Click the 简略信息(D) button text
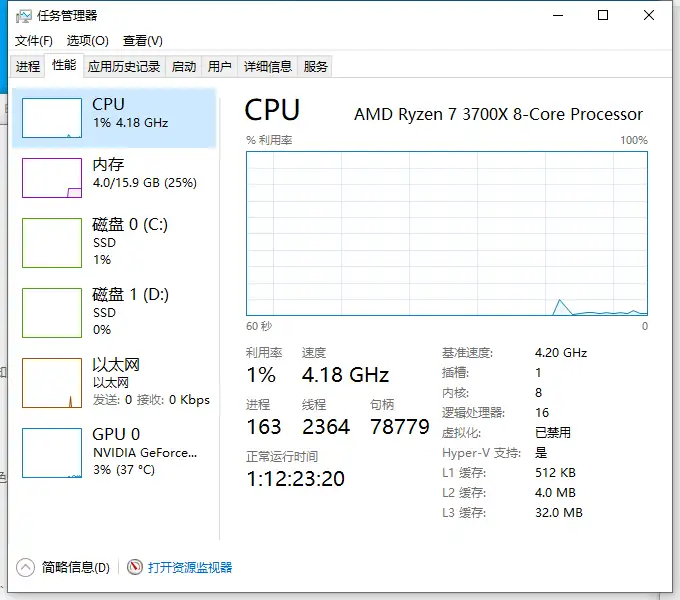 point(75,567)
